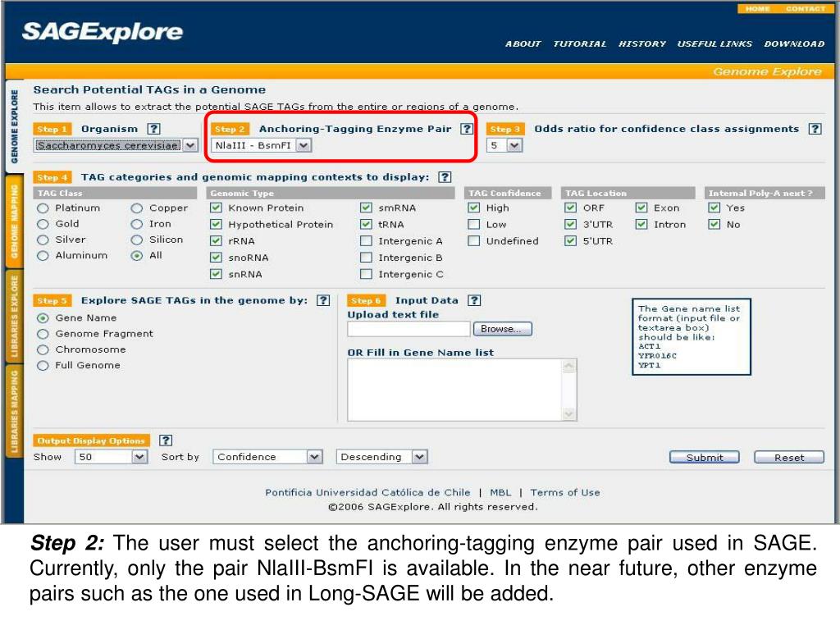Click the Gene Name list textarea
This screenshot has height=630, width=840.
[x=462, y=390]
